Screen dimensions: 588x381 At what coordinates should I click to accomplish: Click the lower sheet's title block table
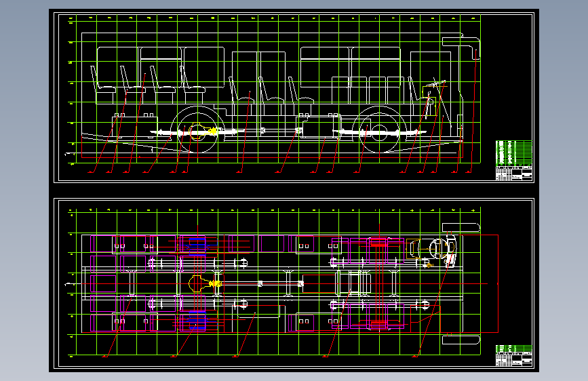(514, 355)
